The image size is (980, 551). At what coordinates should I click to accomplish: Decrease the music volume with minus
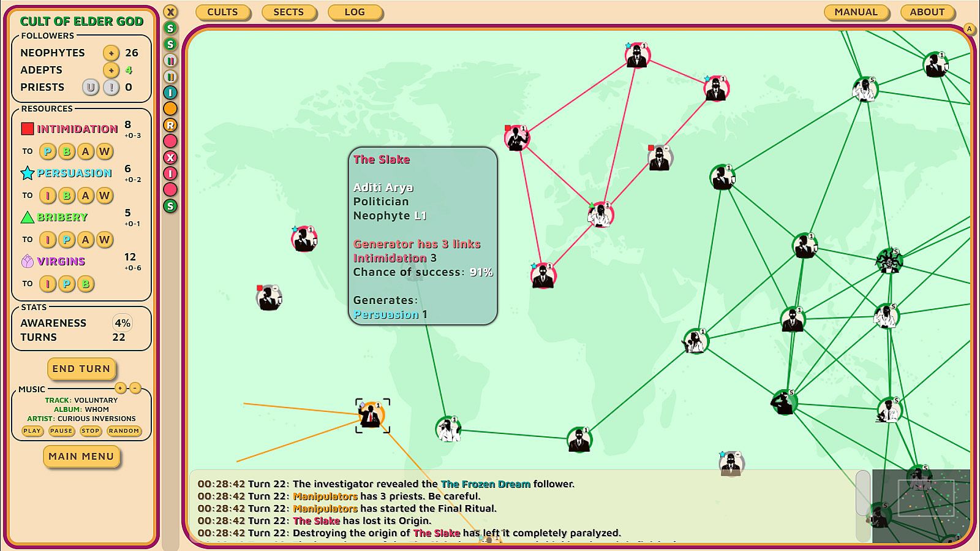(135, 388)
